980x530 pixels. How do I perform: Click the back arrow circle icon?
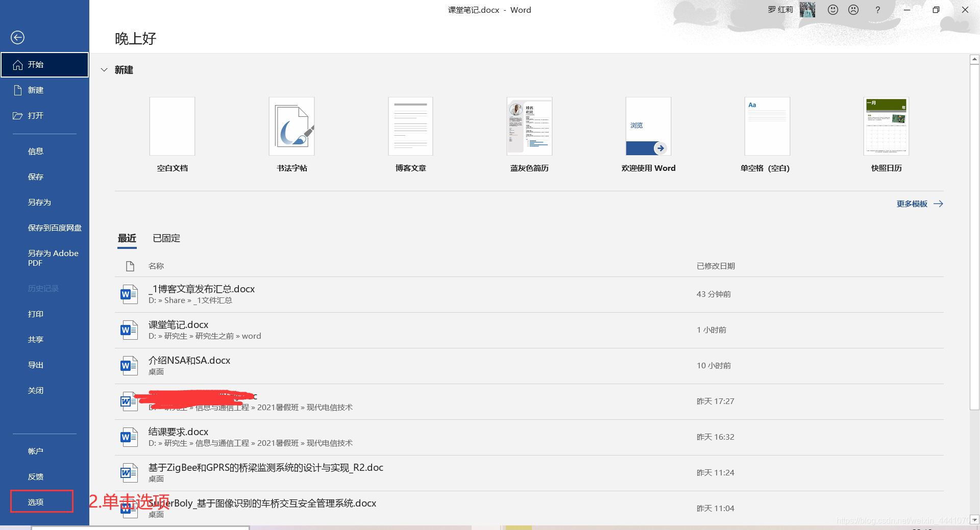(x=17, y=37)
